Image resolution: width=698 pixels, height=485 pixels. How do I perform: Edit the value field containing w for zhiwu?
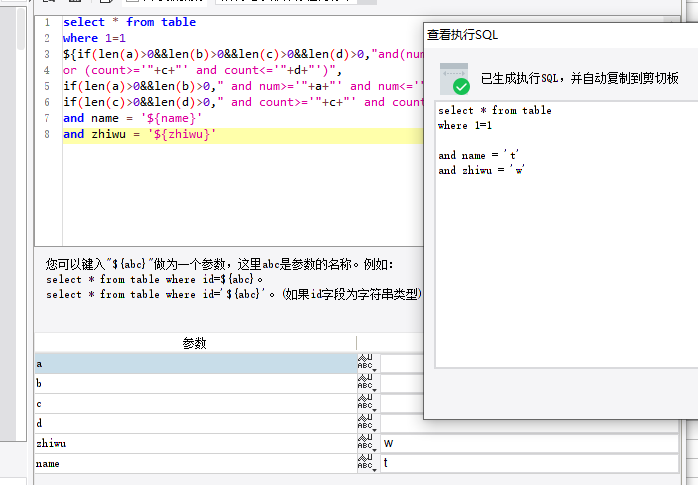click(530, 444)
